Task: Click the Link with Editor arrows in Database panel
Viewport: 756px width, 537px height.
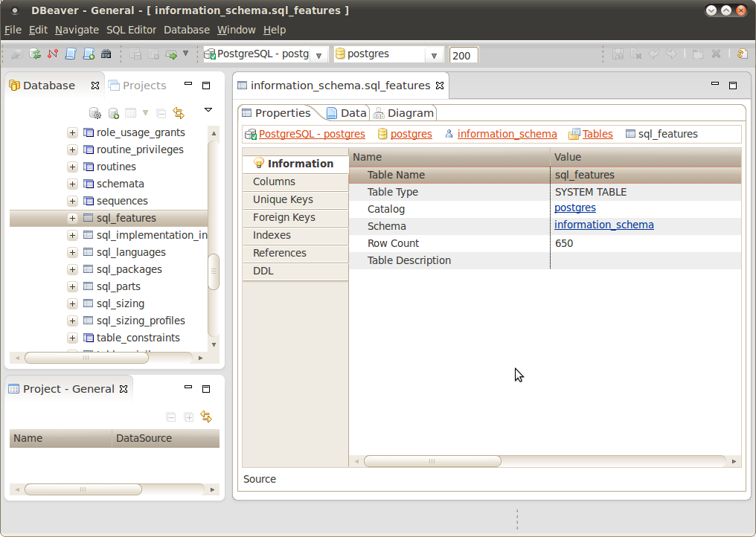Action: click(179, 113)
